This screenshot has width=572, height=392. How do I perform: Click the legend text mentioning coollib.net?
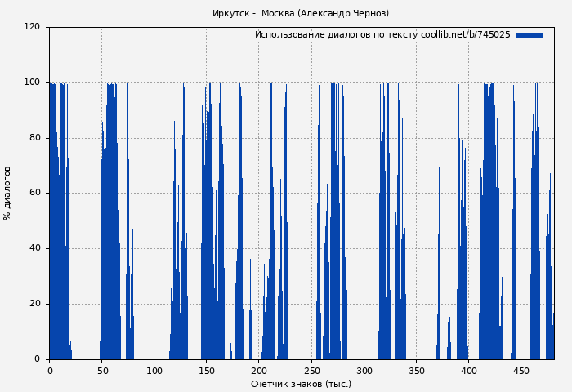tap(382, 35)
